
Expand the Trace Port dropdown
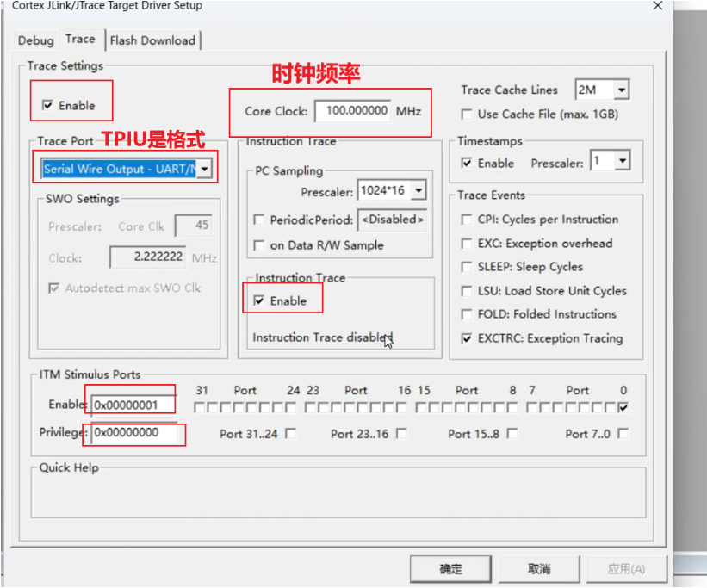[205, 169]
